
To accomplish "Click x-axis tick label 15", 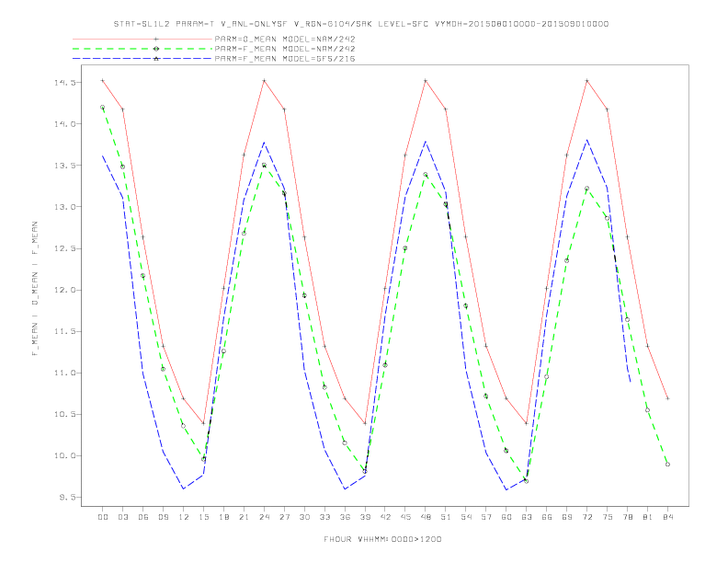I will tap(203, 517).
